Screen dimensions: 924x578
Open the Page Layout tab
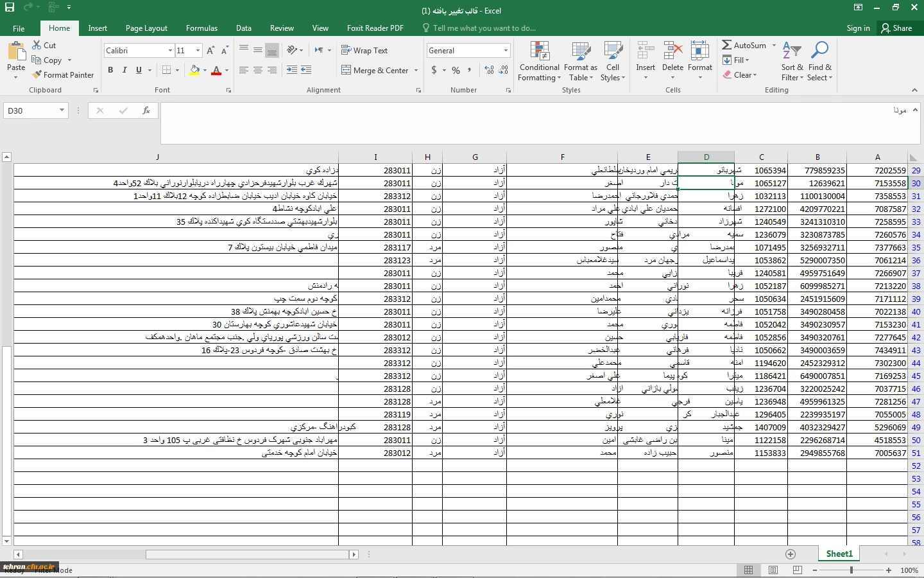coord(146,28)
